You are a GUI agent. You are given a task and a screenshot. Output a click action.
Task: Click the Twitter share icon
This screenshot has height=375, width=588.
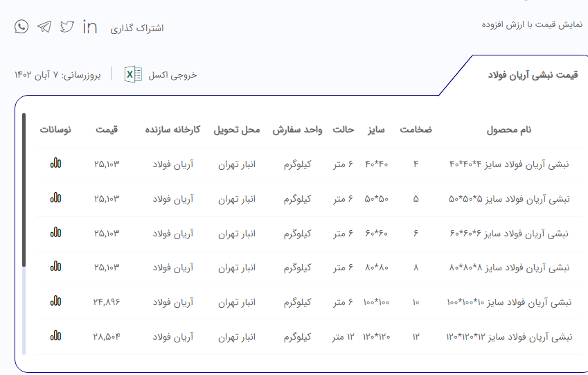pyautogui.click(x=66, y=27)
